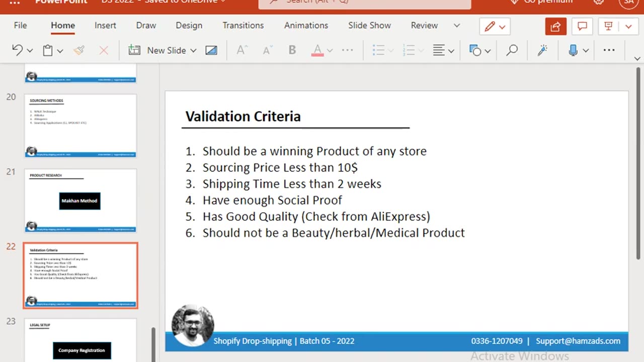Apply the red font color
Image resolution: width=644 pixels, height=362 pixels.
(317, 50)
